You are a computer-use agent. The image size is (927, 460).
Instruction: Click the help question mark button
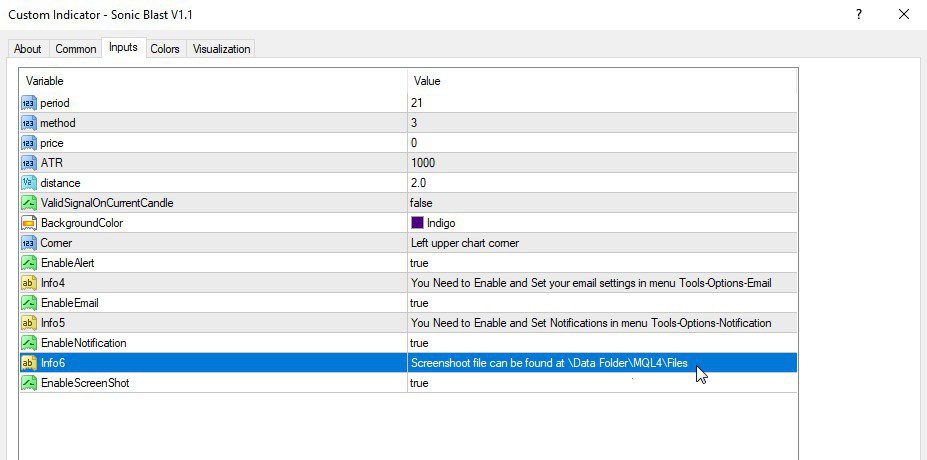859,14
